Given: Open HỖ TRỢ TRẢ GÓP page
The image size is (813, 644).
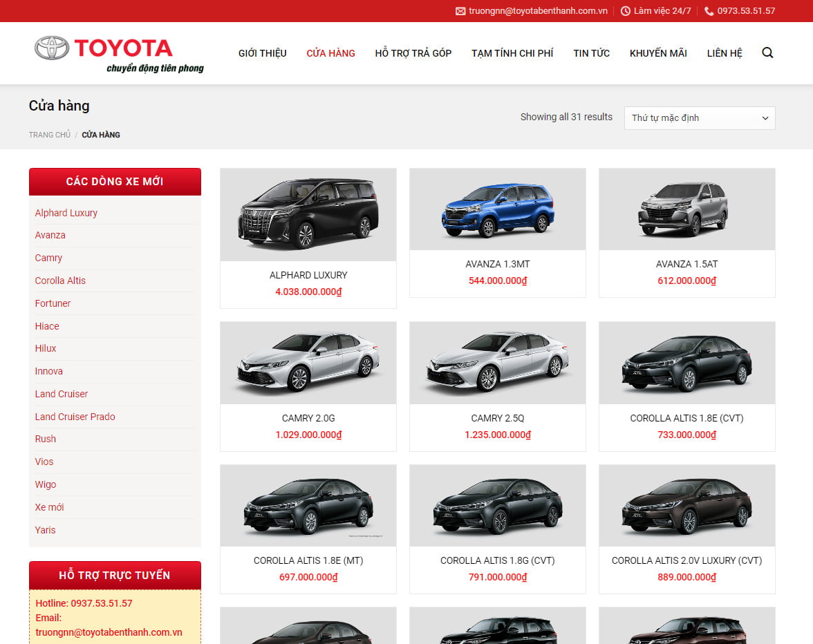Looking at the screenshot, I should pos(413,53).
